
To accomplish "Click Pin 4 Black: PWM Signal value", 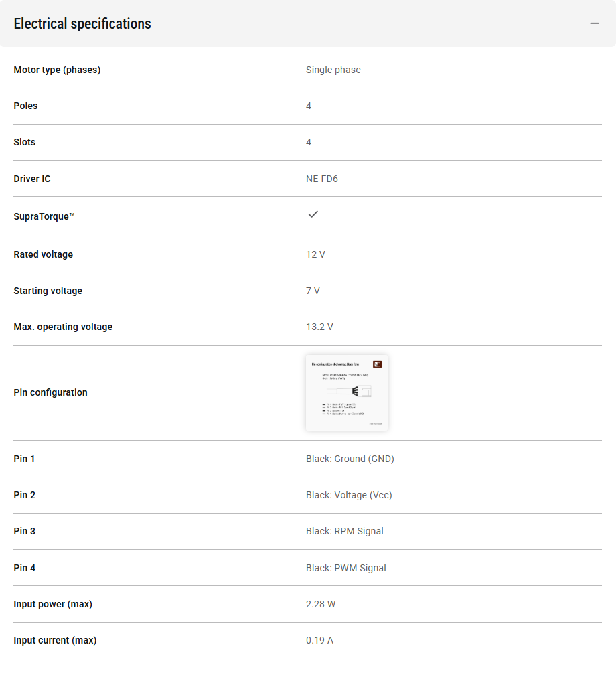I will point(345,568).
